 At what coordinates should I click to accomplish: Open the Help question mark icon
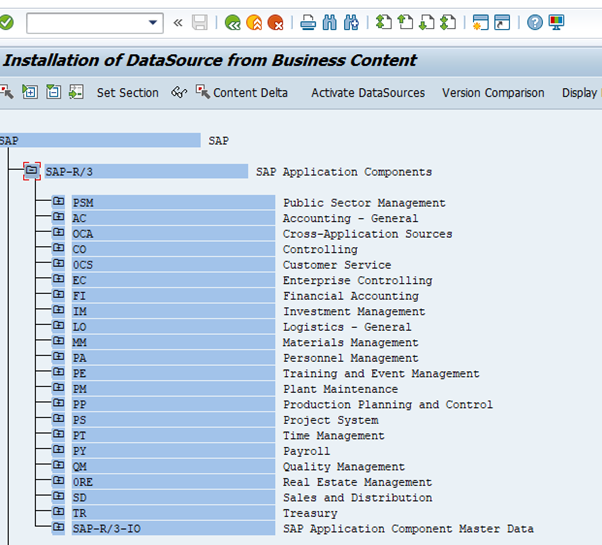click(535, 22)
